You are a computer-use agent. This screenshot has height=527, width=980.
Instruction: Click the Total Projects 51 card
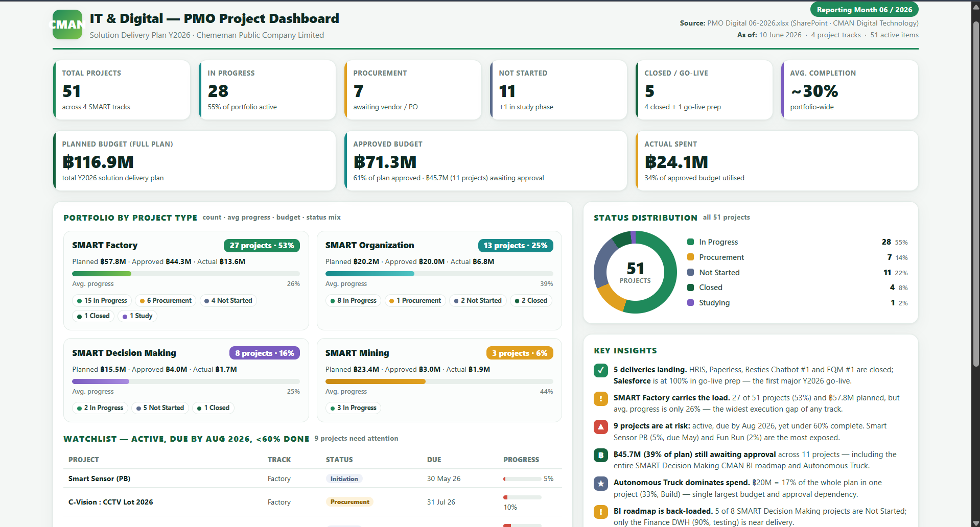click(x=122, y=90)
